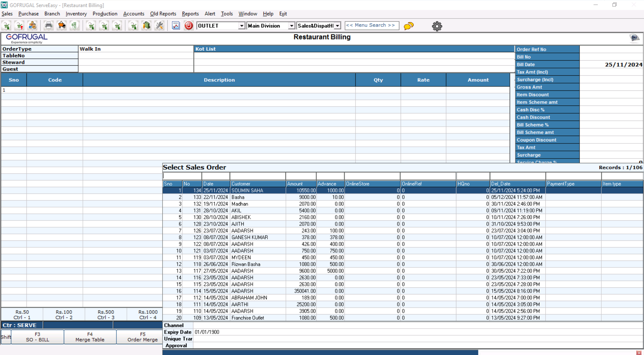Select sales order row for GANESH KUMAR

(x=249, y=237)
